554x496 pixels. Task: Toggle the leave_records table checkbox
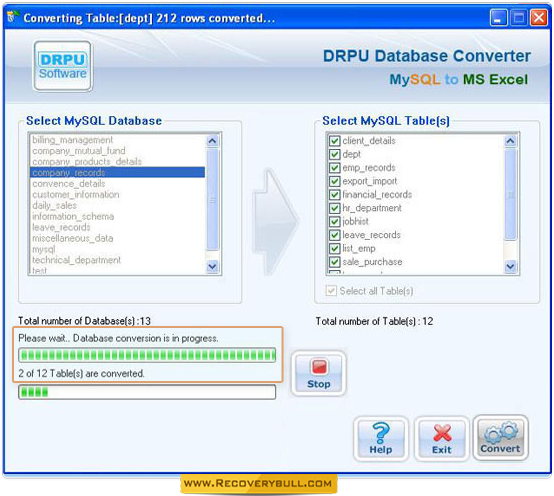point(335,235)
